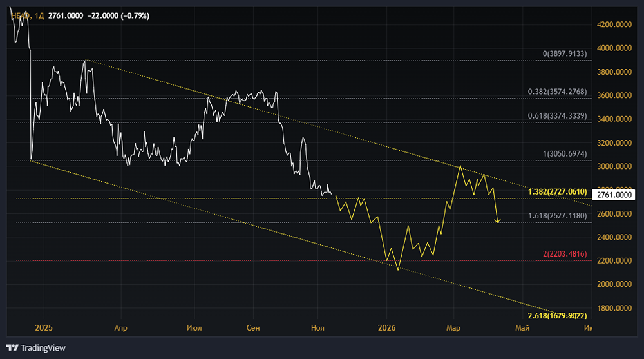644x359 pixels.
Task: Click the 3400.0000 price axis value
Action: point(614,119)
